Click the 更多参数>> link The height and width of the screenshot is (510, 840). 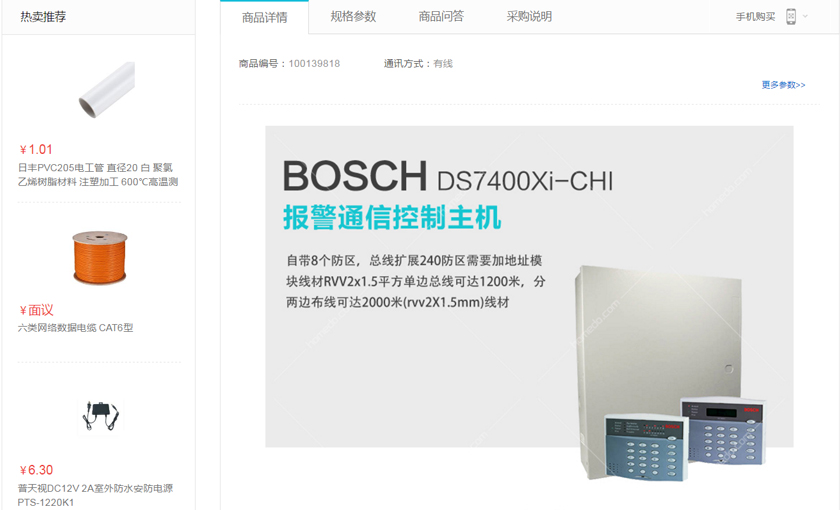783,85
